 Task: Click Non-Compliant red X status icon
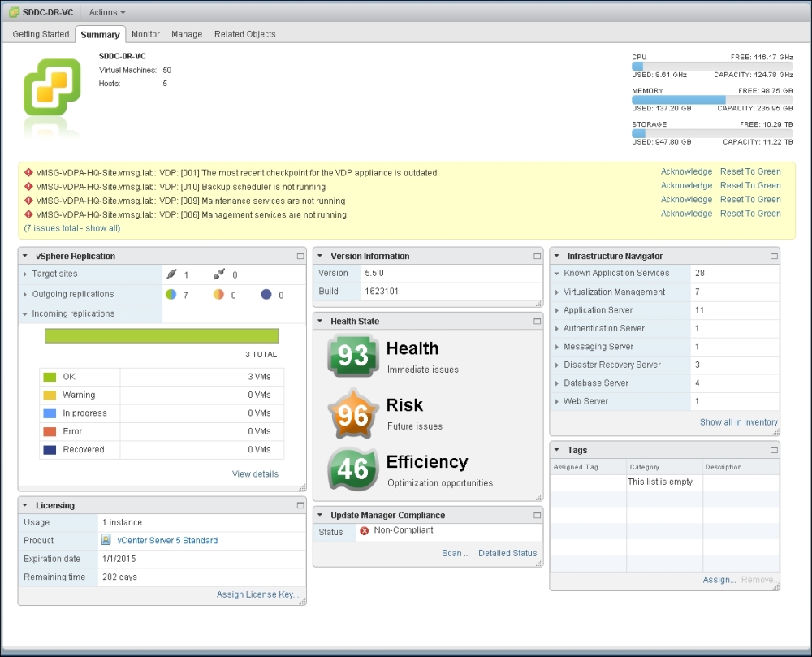(x=364, y=530)
